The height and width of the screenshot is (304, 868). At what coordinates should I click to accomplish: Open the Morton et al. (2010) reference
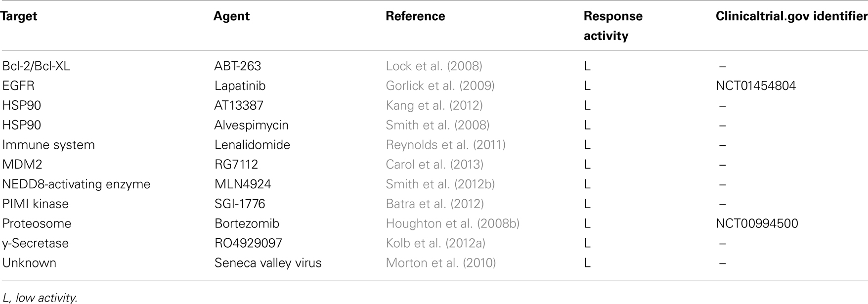tap(440, 263)
